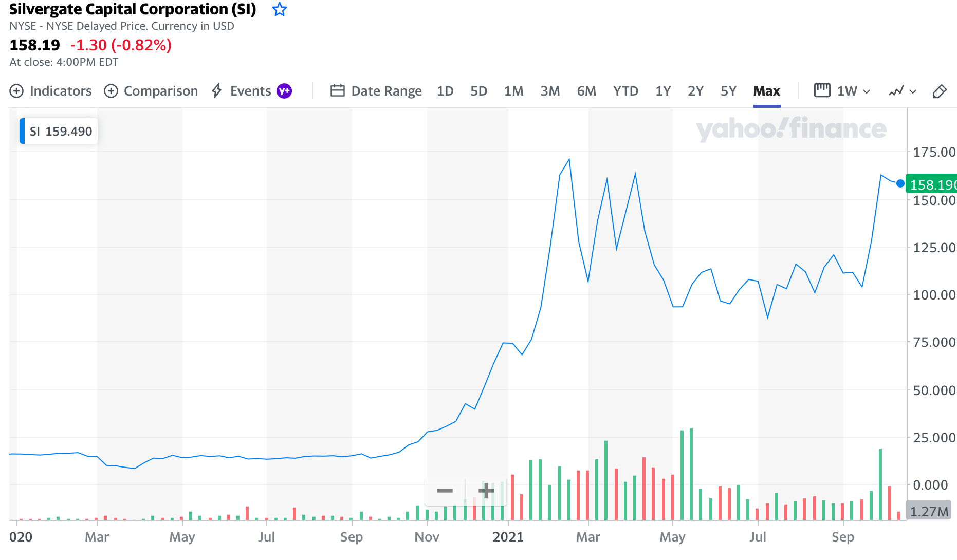Select the YTD range
This screenshot has height=560, width=957.
(625, 91)
